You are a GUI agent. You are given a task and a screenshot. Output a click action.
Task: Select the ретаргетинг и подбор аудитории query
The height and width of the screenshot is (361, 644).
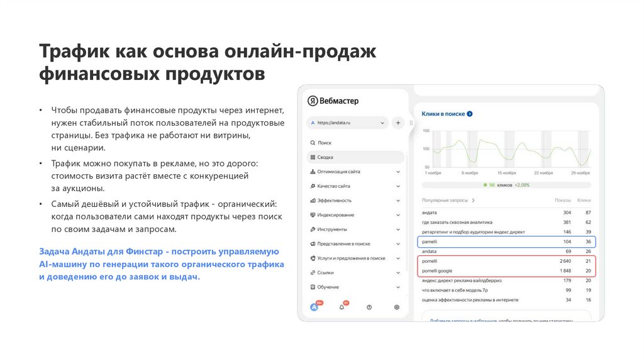pyautogui.click(x=506, y=232)
